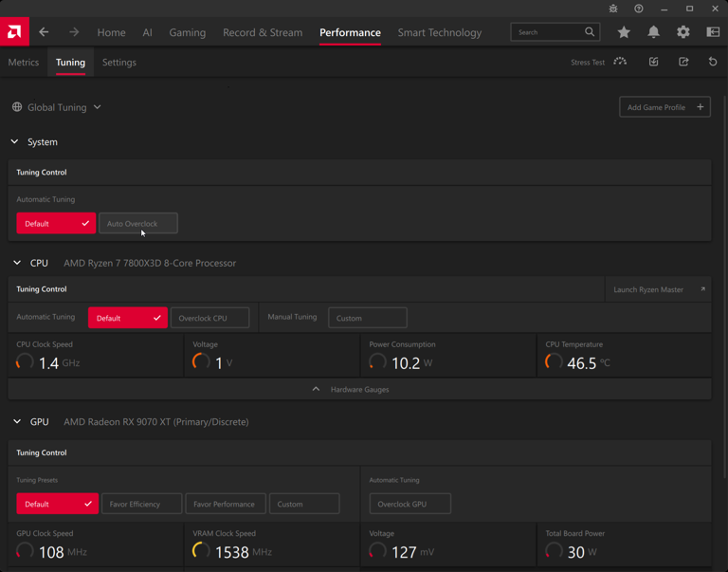
Task: Collapse the Hardware Gauges panel
Action: [x=360, y=389]
